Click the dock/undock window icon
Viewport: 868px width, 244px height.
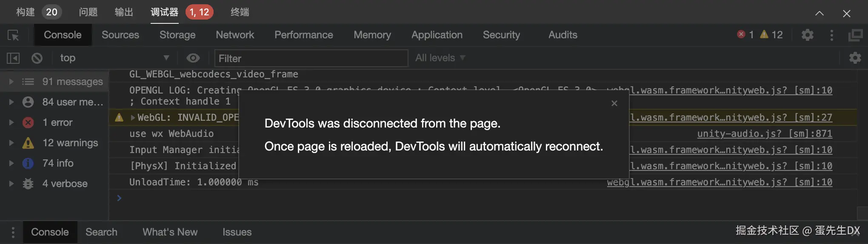point(855,35)
